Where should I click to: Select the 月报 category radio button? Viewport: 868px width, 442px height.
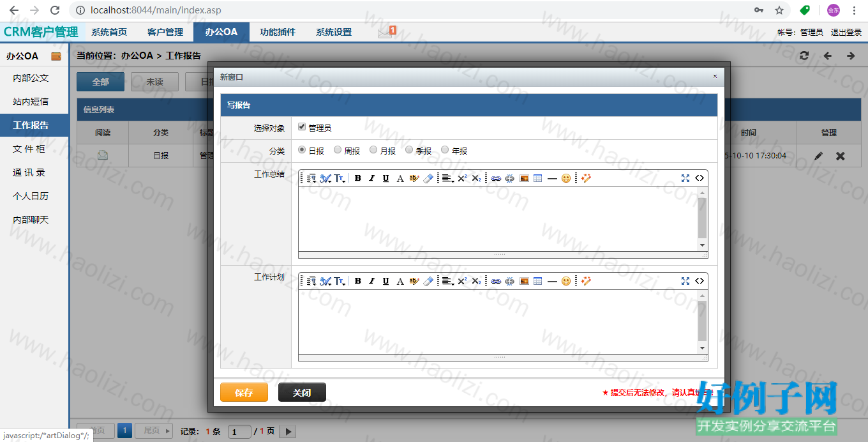click(x=374, y=150)
